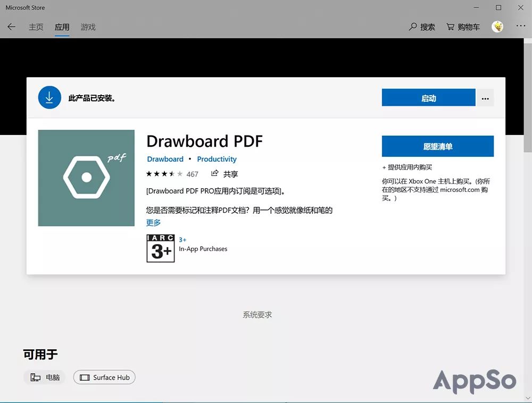Image resolution: width=532 pixels, height=403 pixels.
Task: Click the 可用于 heading
Action: point(40,355)
